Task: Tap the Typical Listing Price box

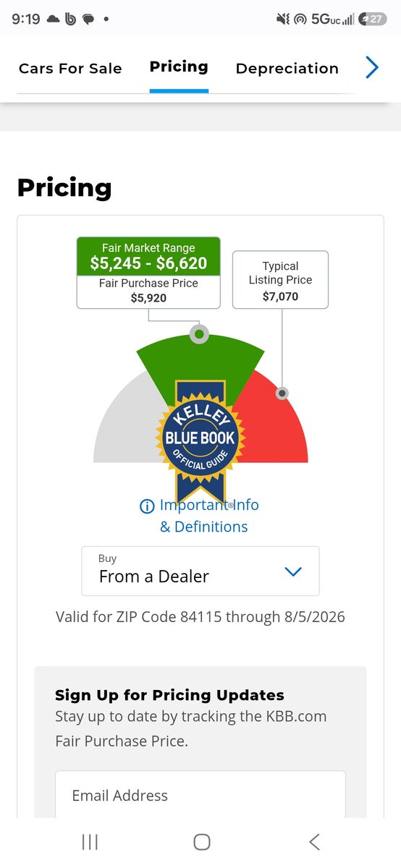Action: (280, 280)
